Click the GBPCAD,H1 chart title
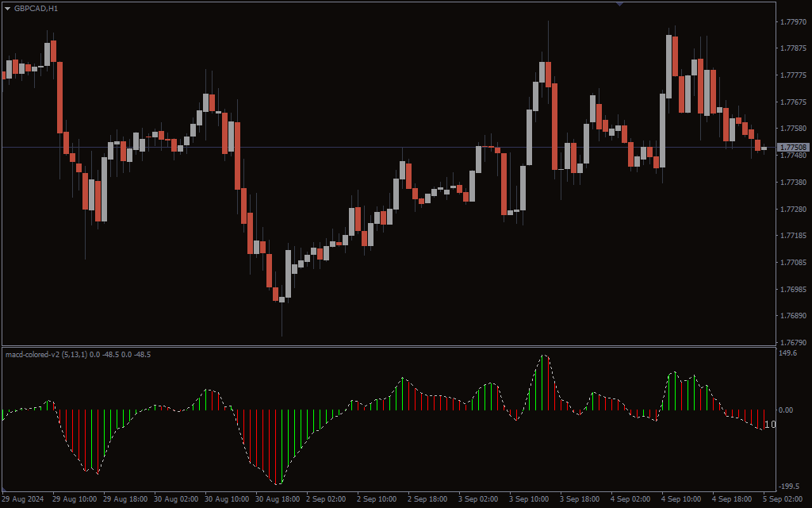 tap(36, 8)
